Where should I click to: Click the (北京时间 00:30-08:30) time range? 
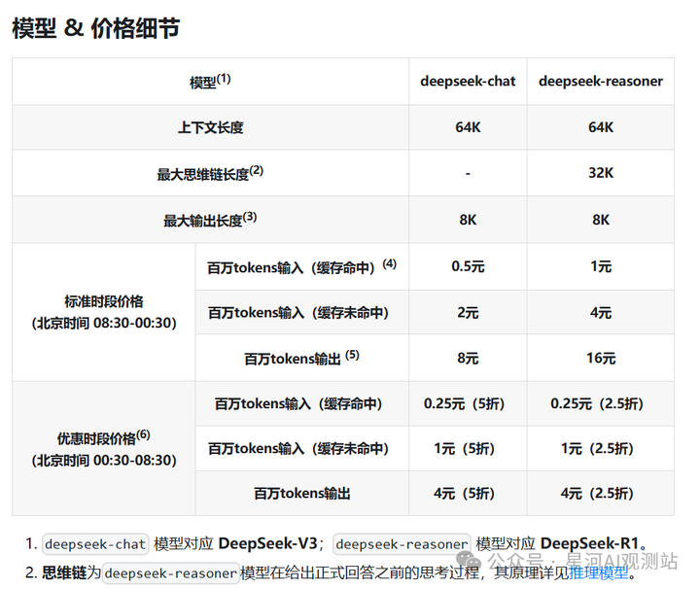point(104,461)
